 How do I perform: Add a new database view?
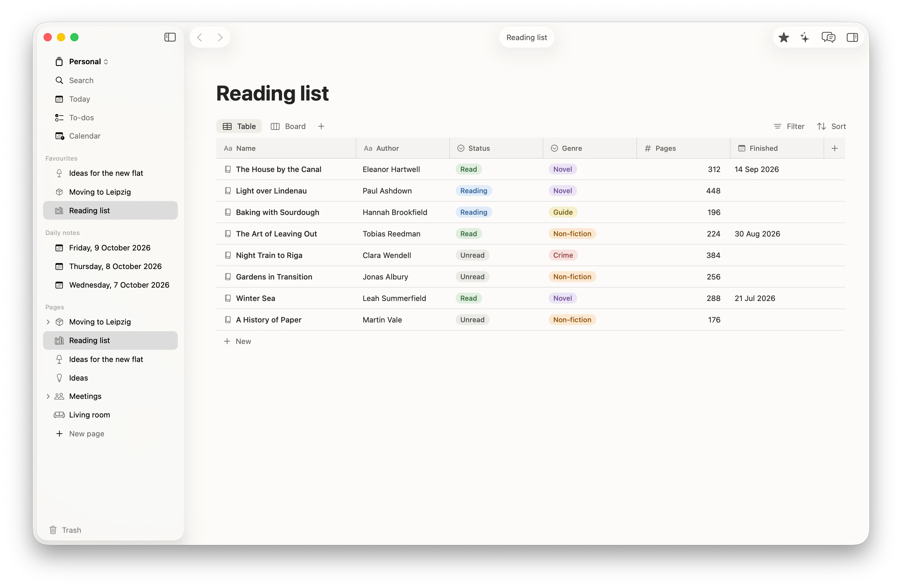point(321,126)
